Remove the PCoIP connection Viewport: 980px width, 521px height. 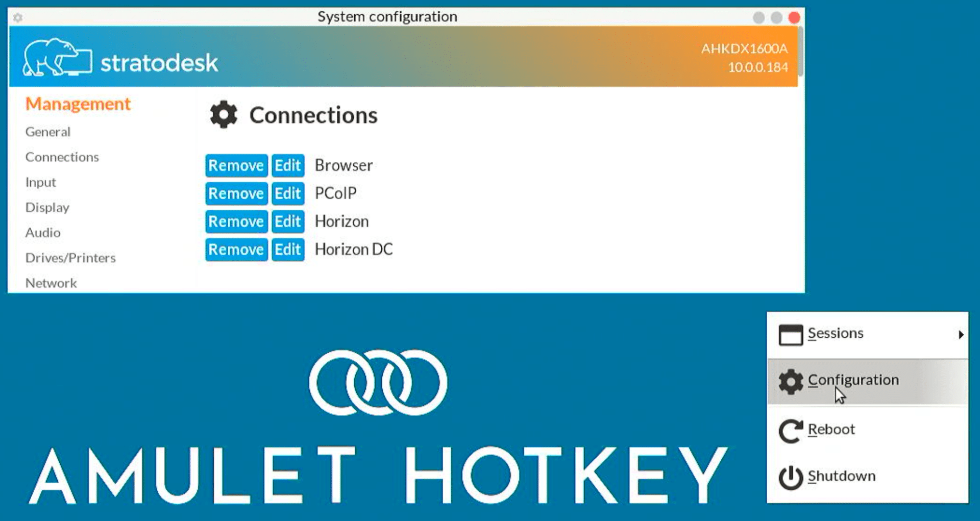pos(236,193)
